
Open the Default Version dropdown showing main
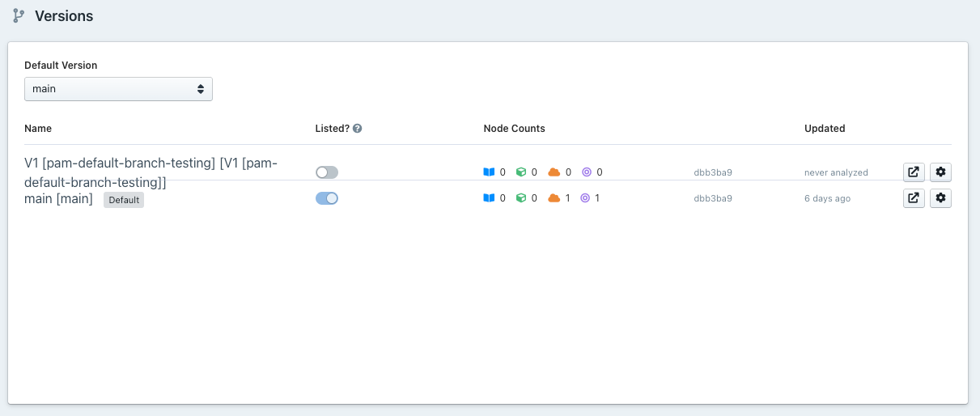[x=118, y=89]
